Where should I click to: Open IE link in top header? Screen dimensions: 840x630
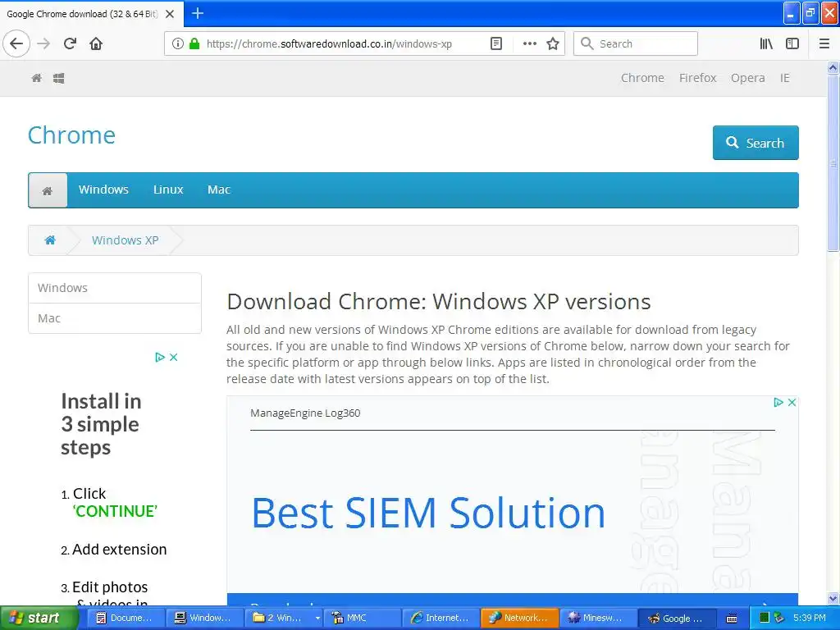coord(784,78)
